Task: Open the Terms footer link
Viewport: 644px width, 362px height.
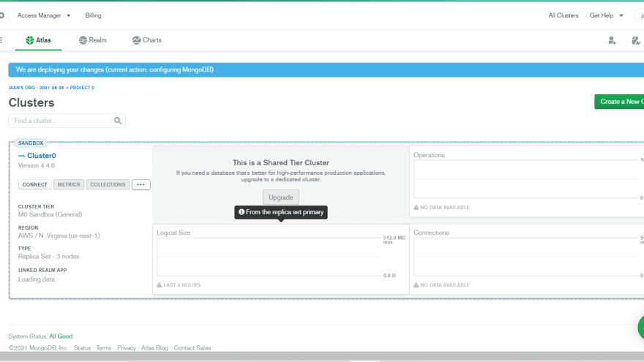Action: pyautogui.click(x=104, y=348)
